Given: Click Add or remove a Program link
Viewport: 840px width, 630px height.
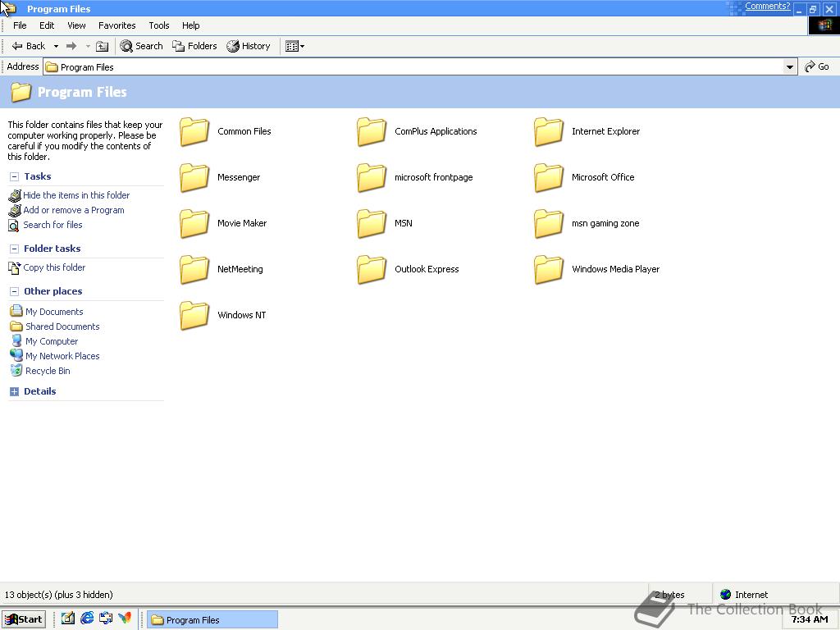Looking at the screenshot, I should [x=73, y=211].
